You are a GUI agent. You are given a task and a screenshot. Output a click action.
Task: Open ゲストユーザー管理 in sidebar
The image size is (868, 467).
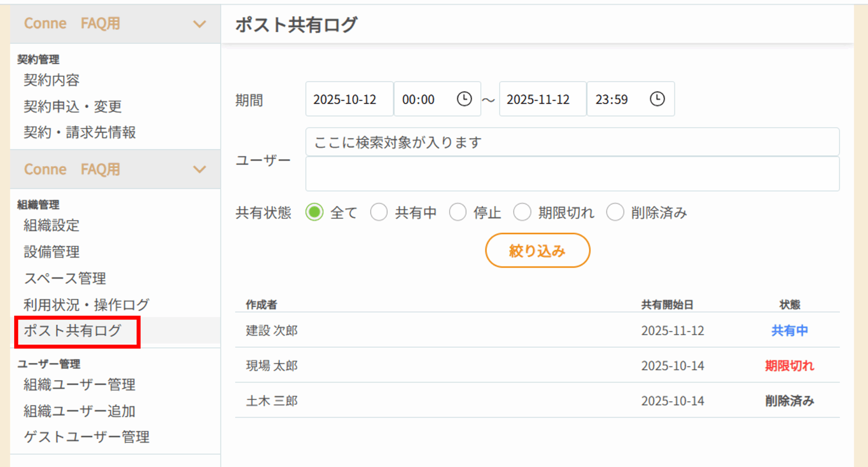(86, 437)
